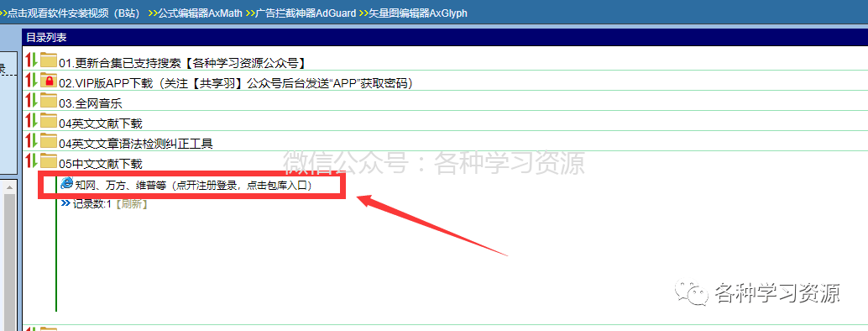The width and height of the screenshot is (868, 331).
Task: Click the IE browser icon beside 知网、万方、维普等
Action: tap(66, 184)
